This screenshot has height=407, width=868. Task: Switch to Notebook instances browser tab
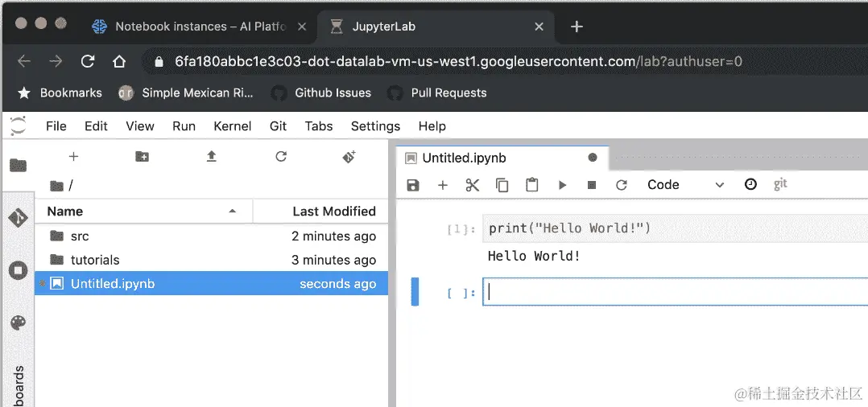200,27
